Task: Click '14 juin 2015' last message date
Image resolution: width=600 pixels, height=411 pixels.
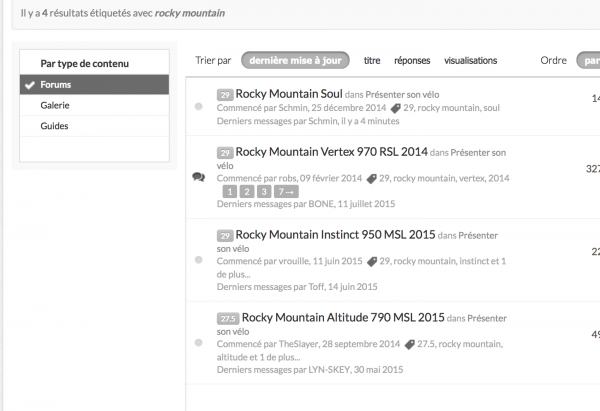Action: 352,287
